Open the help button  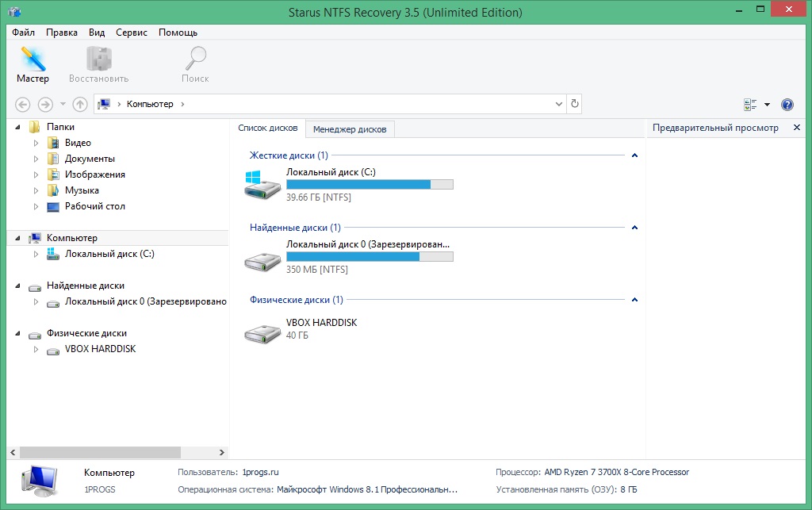(x=787, y=105)
